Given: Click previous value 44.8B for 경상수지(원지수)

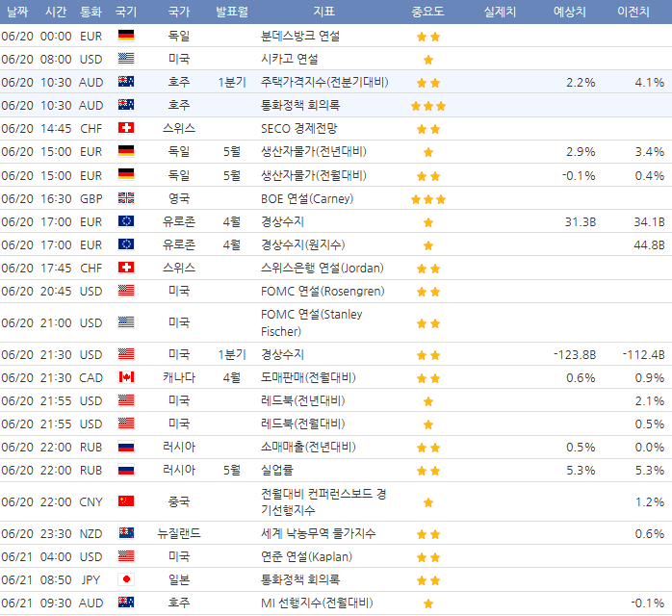Looking at the screenshot, I should (x=649, y=245).
